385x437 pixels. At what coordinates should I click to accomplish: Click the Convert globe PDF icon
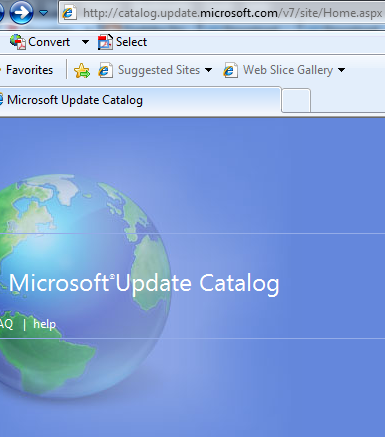pyautogui.click(x=18, y=42)
